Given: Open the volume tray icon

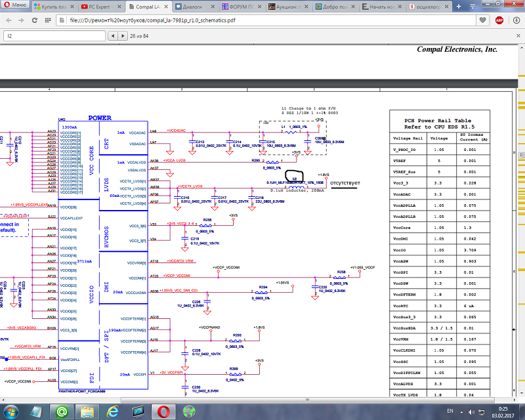Looking at the screenshot, I should (x=471, y=412).
